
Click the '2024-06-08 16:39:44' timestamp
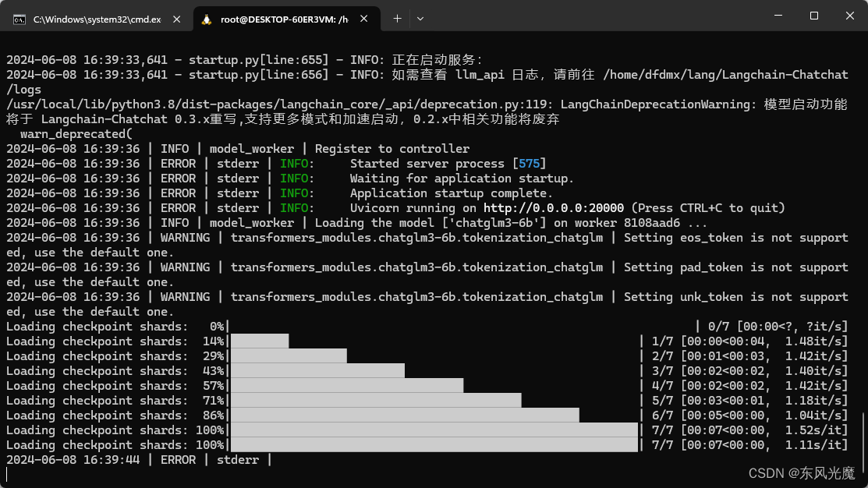[x=73, y=460]
